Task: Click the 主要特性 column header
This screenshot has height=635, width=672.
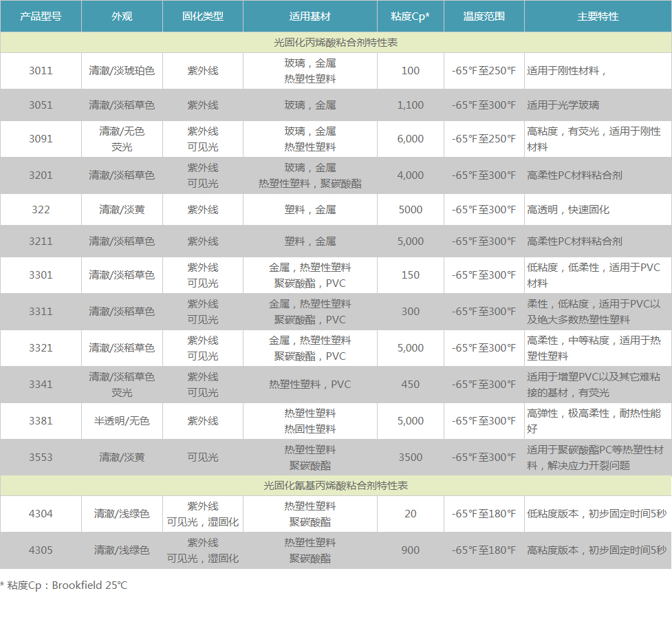Action: click(598, 16)
